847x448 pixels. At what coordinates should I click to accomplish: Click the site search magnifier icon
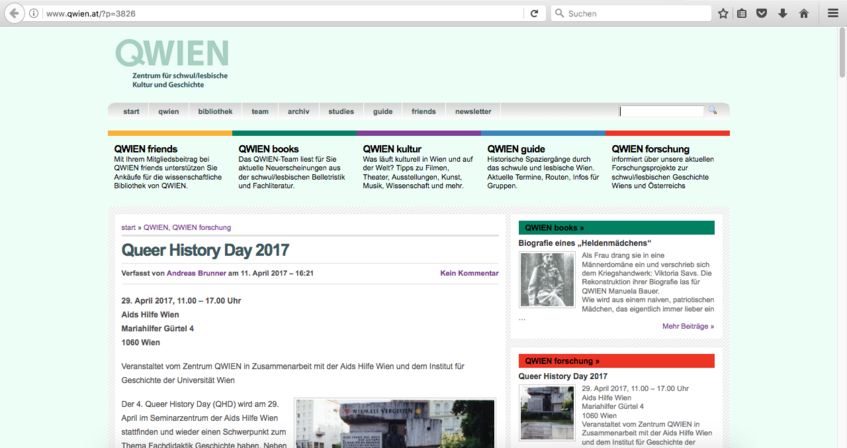pos(713,110)
